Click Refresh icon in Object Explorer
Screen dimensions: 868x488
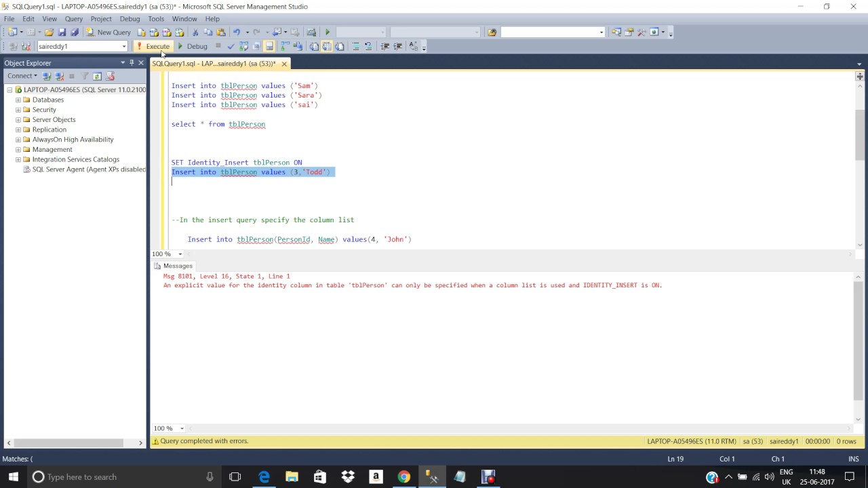pyautogui.click(x=97, y=76)
